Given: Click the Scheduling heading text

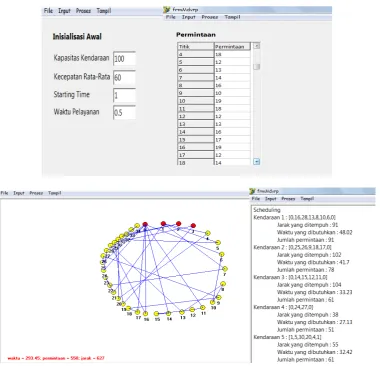Looking at the screenshot, I should tap(267, 210).
